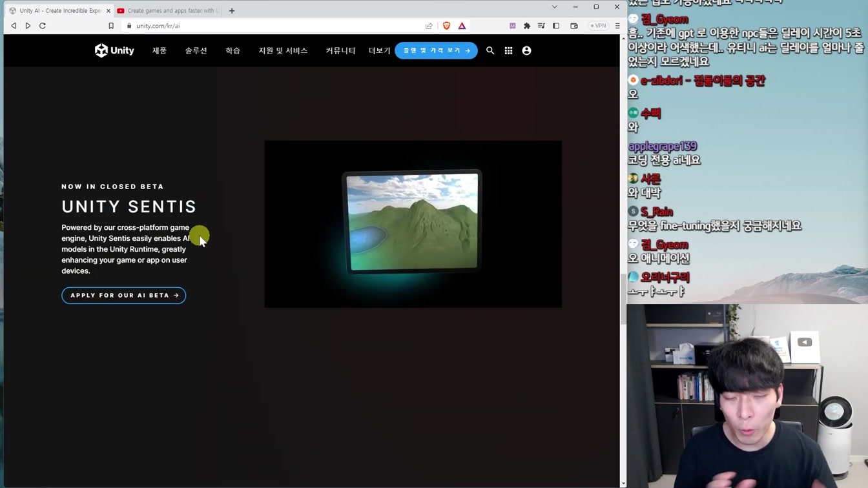Minimize the browser window

(x=575, y=7)
